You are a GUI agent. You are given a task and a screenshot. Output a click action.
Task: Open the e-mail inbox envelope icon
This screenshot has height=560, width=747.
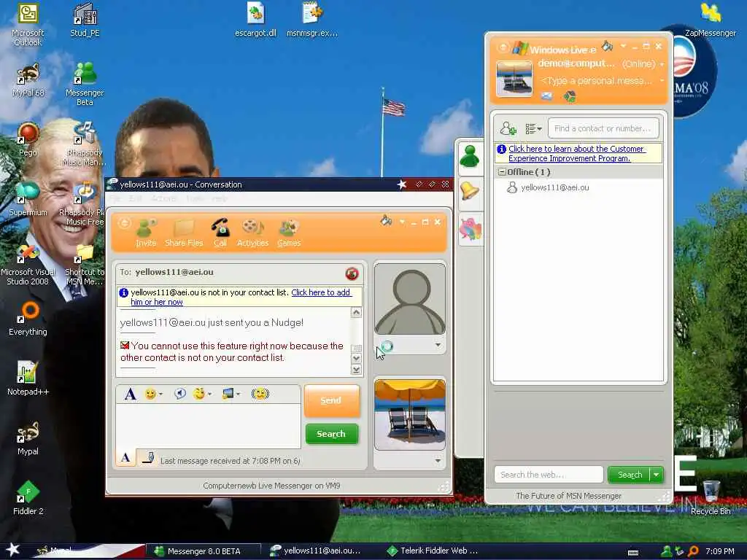[547, 97]
